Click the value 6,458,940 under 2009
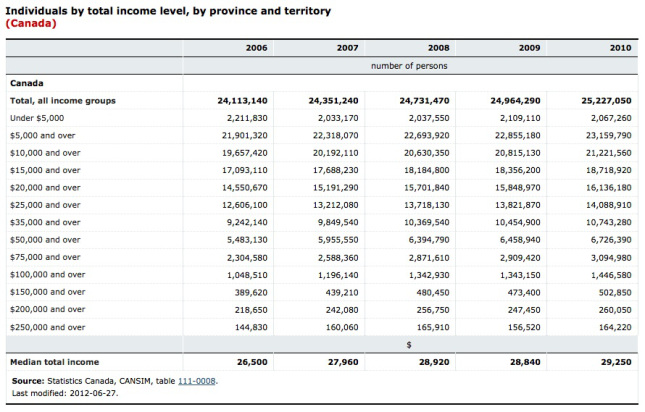This screenshot has width=645, height=412. pyautogui.click(x=520, y=240)
